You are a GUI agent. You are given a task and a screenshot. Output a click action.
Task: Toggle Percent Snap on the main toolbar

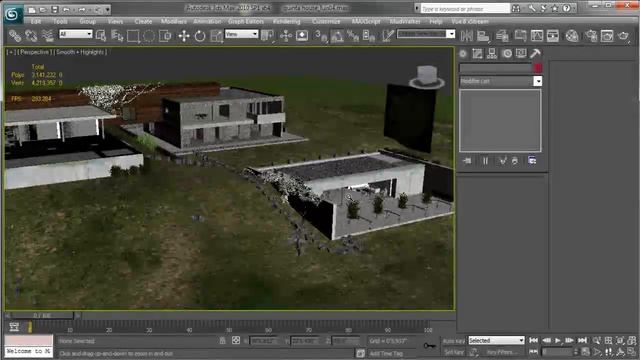coord(353,36)
